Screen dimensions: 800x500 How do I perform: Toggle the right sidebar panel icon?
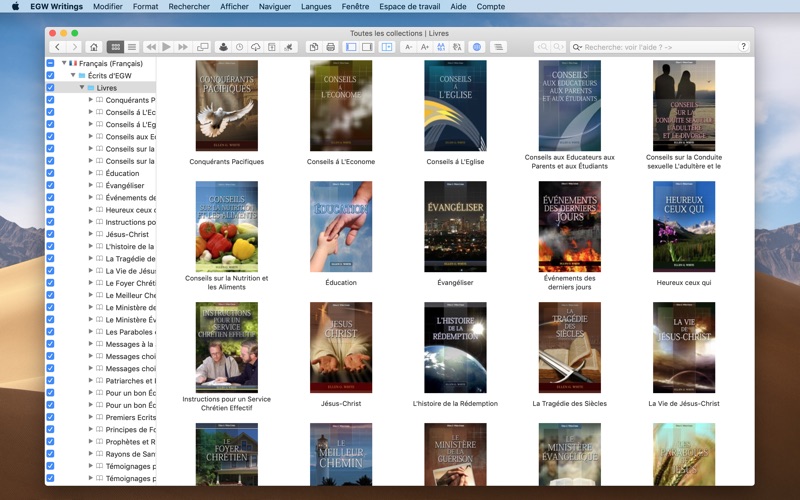(x=367, y=47)
